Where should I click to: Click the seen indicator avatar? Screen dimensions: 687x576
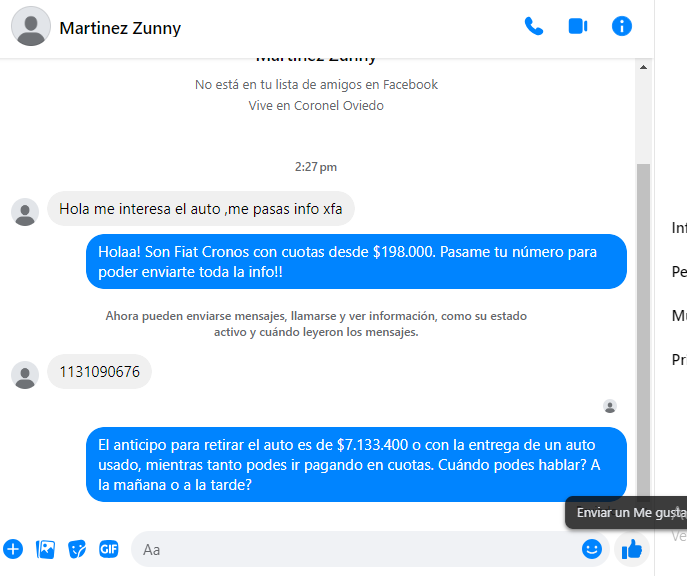click(x=610, y=406)
